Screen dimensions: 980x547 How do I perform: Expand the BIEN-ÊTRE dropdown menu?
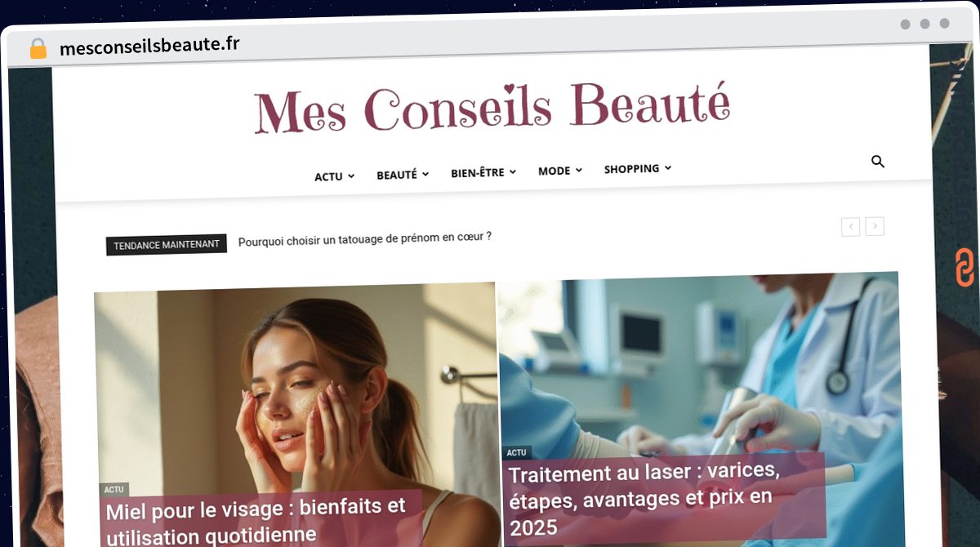483,172
